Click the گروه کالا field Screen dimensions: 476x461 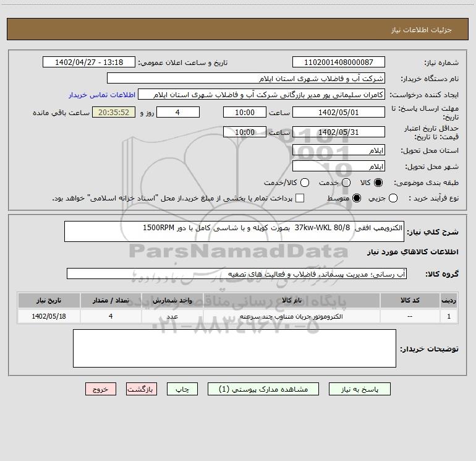(x=237, y=274)
